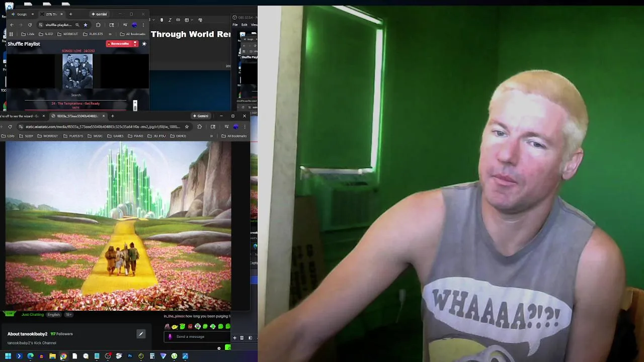Open Extensions puzzle icon in front Chrome window

pos(200,127)
